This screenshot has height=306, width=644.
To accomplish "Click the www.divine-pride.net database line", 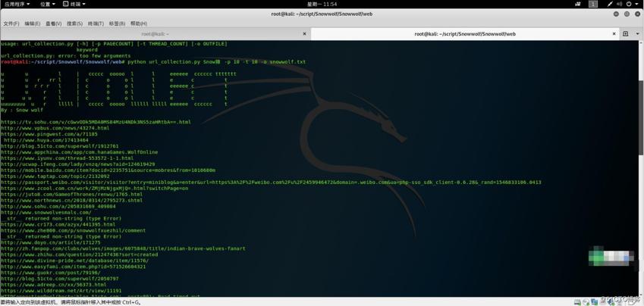I will 75,261.
